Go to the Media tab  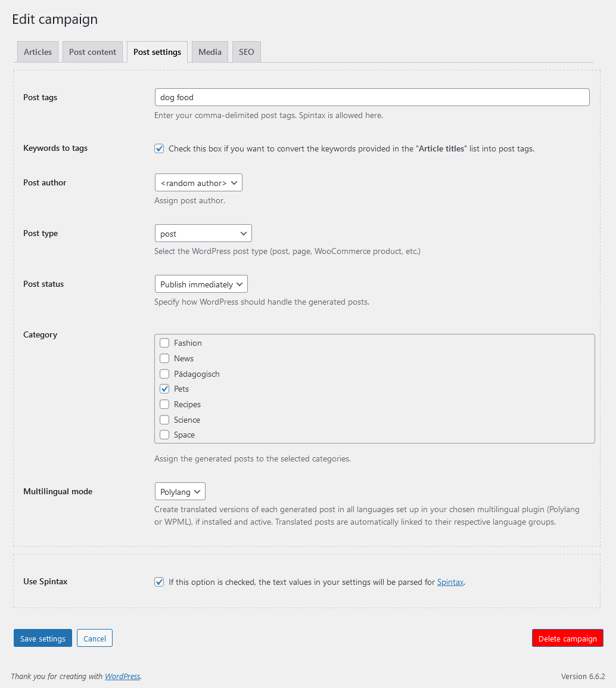coord(210,52)
